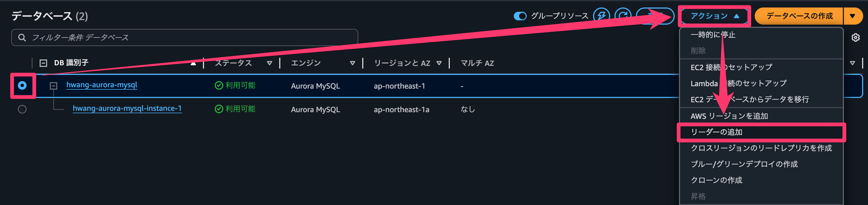The width and height of the screenshot is (868, 205).
Task: Click the refresh databases icon
Action: (x=623, y=16)
